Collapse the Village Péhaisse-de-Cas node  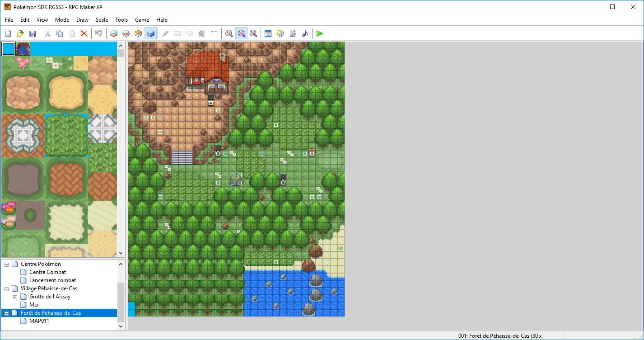[6, 288]
